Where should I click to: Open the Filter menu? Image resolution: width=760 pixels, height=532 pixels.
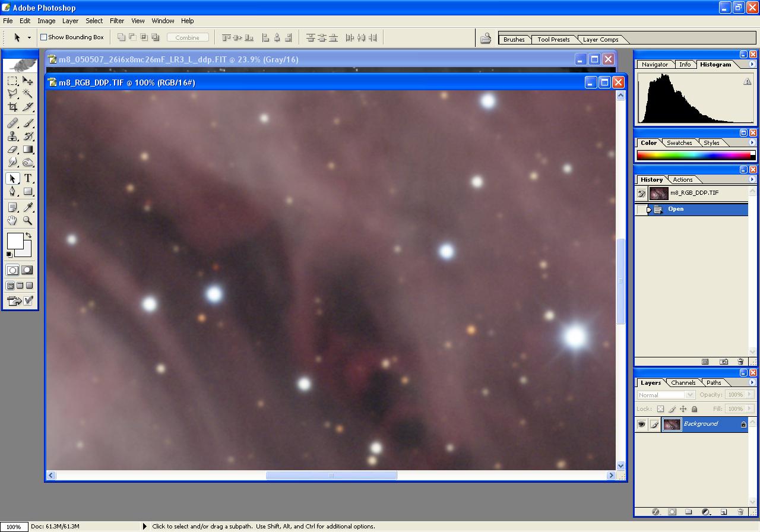pos(117,21)
